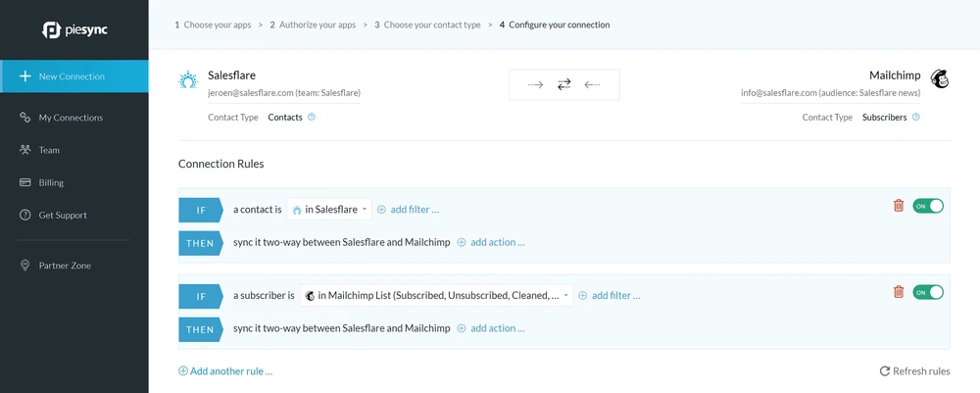The image size is (980, 393).
Task: Delete the Mailchimp subscriber rule
Action: (899, 292)
